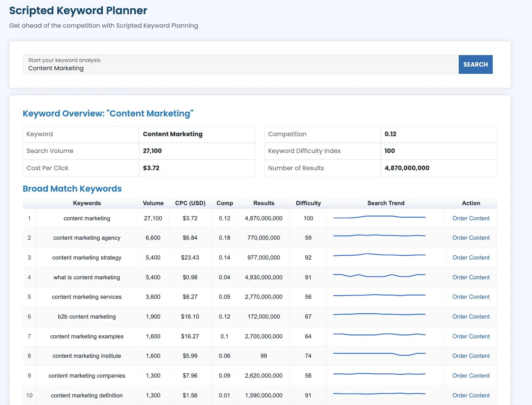Screen dimensions: 532x405
Task: Select the 'content marketing institute' keyword cell
Action: click(87, 356)
